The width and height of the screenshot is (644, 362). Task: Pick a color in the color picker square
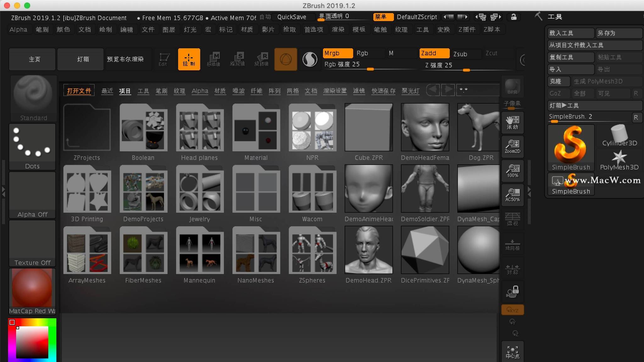point(32,342)
